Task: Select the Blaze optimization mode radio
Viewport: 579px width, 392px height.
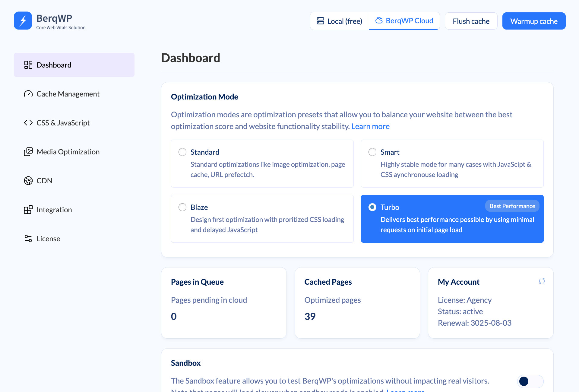Action: point(182,207)
